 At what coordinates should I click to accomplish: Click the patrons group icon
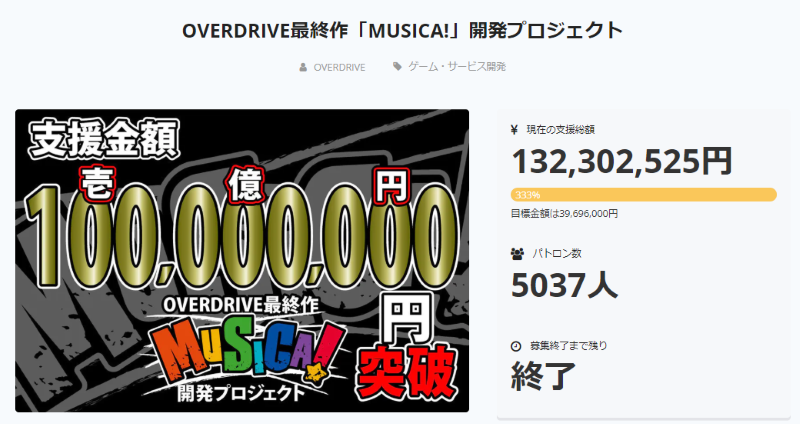517,254
